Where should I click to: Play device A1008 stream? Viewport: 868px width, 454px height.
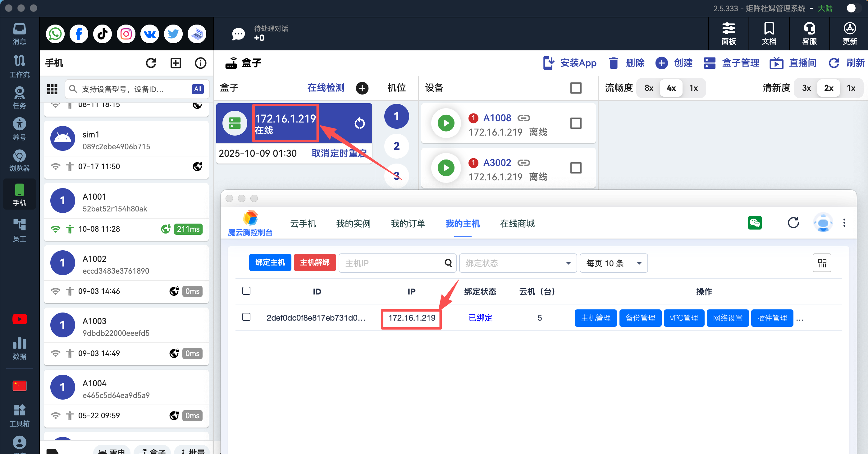(446, 123)
